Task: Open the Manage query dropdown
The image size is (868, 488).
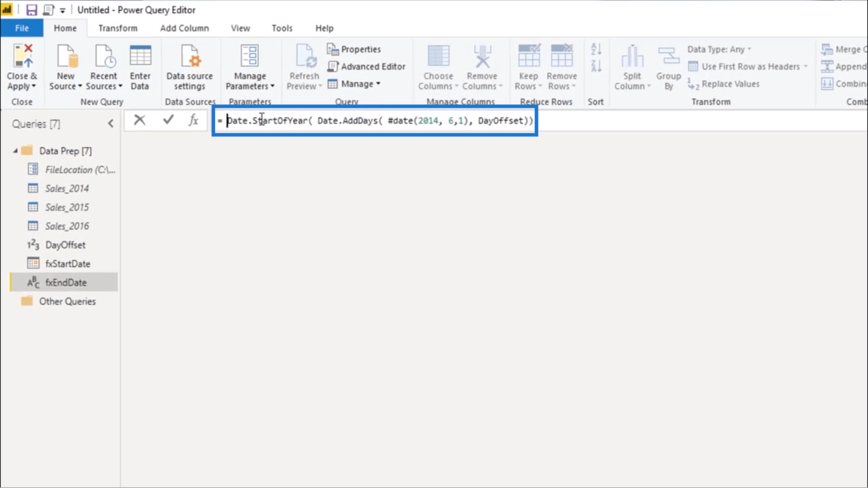Action: click(354, 84)
